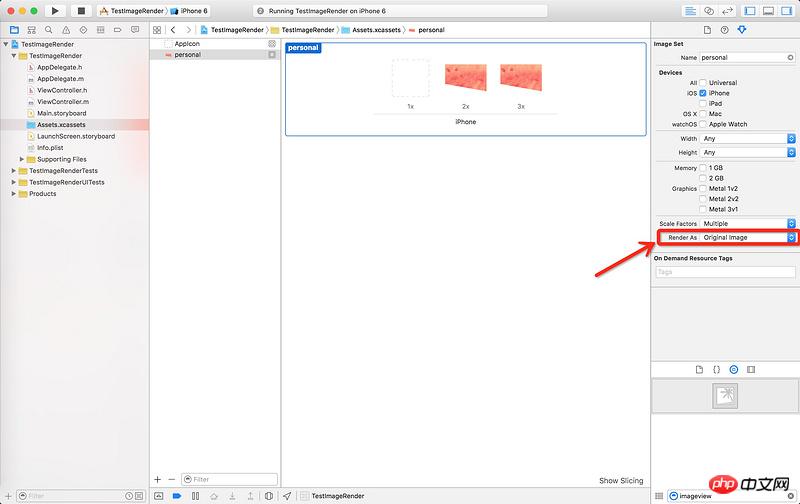The width and height of the screenshot is (800, 504).
Task: Open the Scale Factors dropdown
Action: (747, 223)
